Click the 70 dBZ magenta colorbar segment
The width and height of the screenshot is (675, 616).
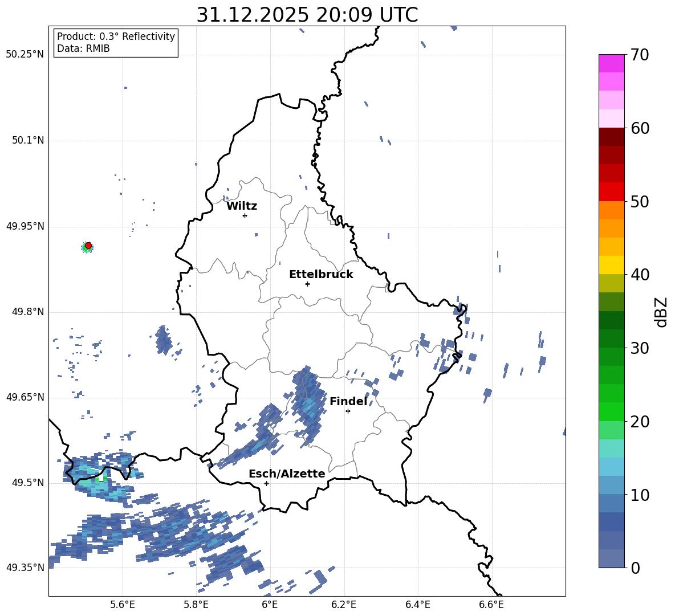coord(611,63)
